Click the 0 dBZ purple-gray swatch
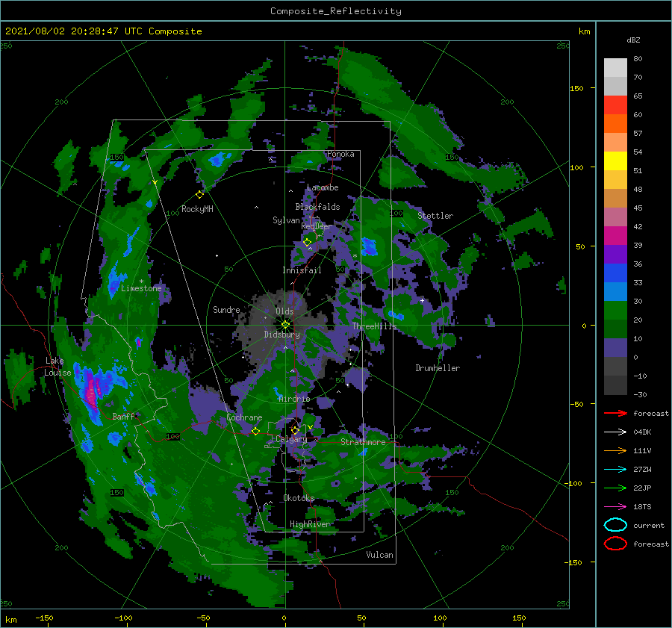The height and width of the screenshot is (628, 672). [x=615, y=347]
